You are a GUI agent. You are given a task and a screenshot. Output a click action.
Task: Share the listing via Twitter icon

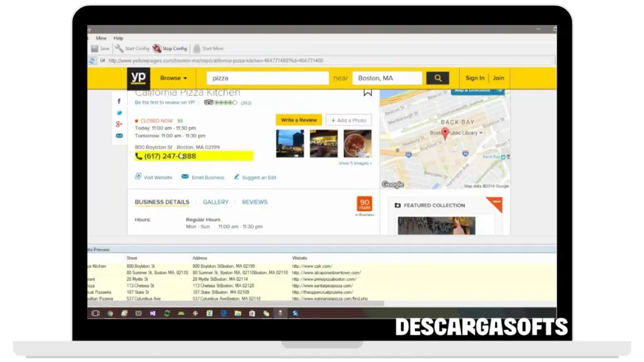[x=119, y=113]
